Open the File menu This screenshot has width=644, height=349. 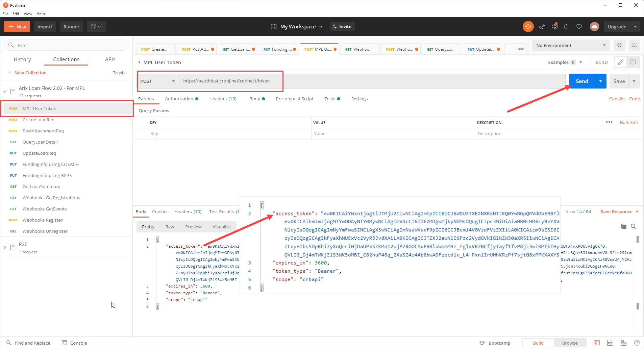click(5, 14)
